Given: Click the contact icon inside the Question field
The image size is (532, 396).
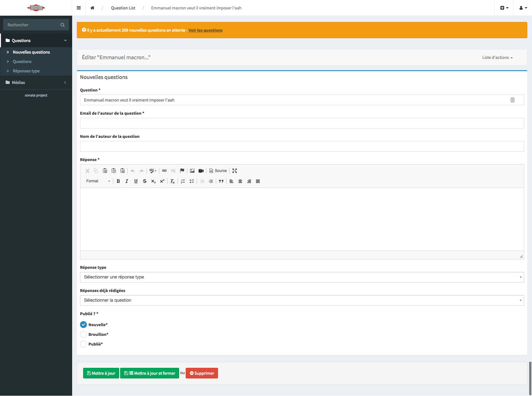Looking at the screenshot, I should (x=513, y=100).
